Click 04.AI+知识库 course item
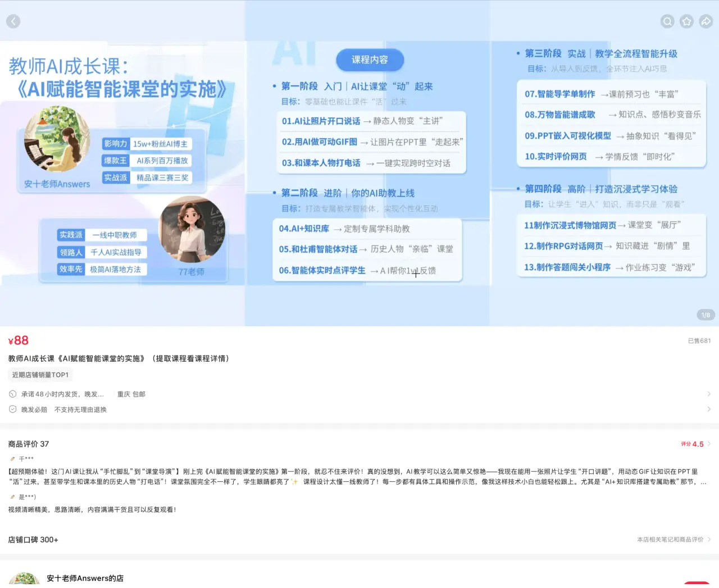Viewport: 719px width, 588px height. [344, 229]
